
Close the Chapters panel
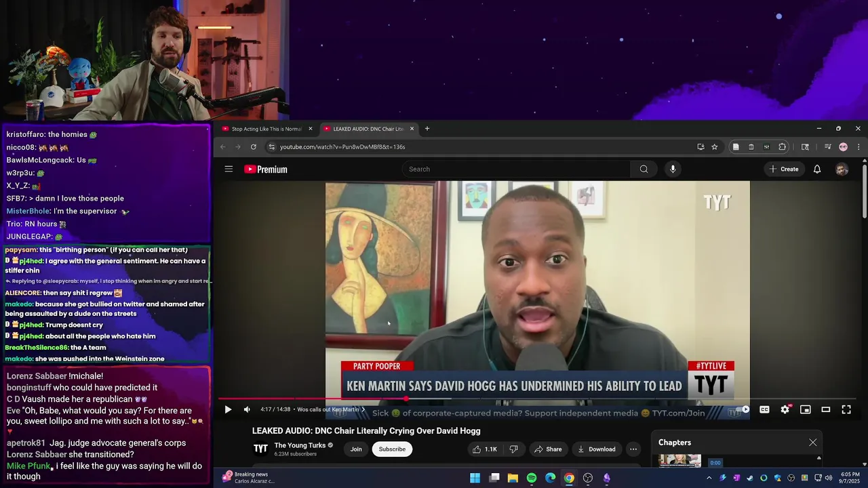[x=812, y=443]
